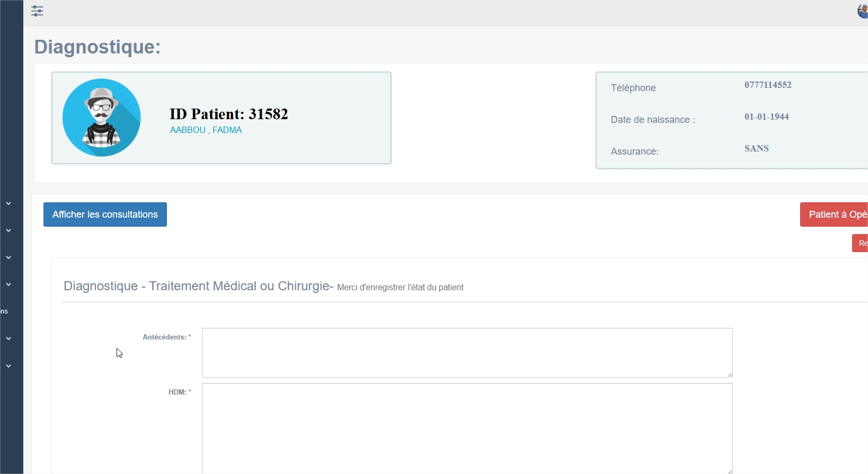Expand the sidebar chevron just below 'ns'
This screenshot has width=868, height=474.
pos(8,338)
